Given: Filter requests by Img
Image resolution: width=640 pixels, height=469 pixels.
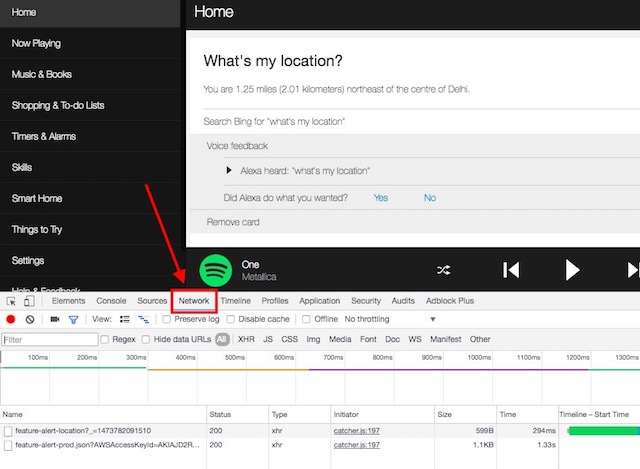Looking at the screenshot, I should pos(313,339).
